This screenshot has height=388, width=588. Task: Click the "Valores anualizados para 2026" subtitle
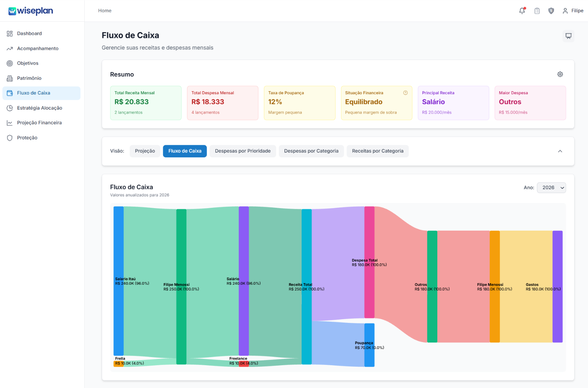tap(140, 195)
